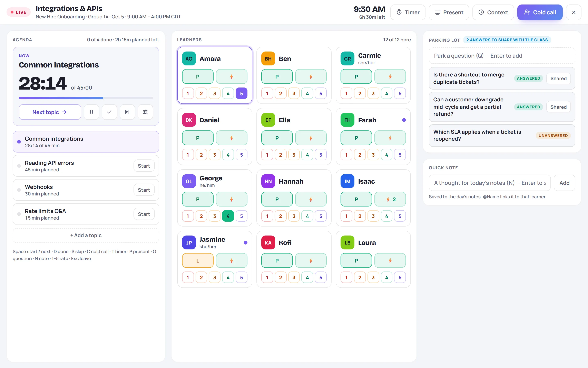
Task: Give Jasmine a lightning bolt point
Action: tap(232, 261)
